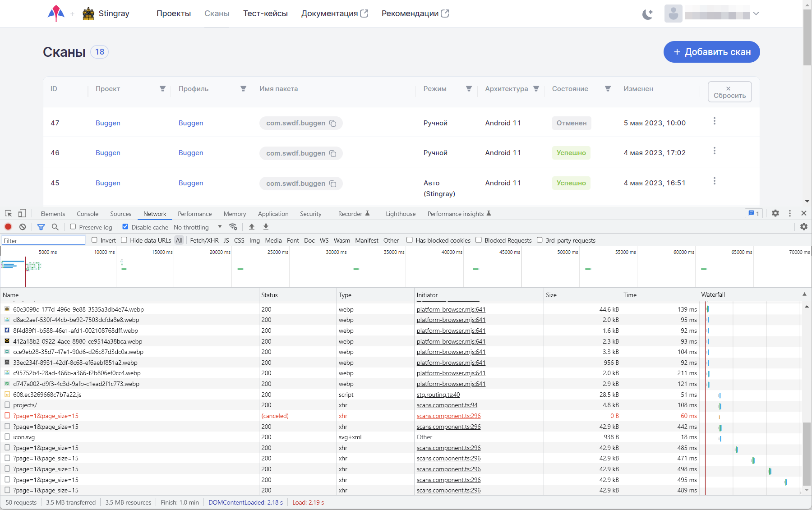Image resolution: width=812 pixels, height=510 pixels.
Task: Click the inspect element picker
Action: [8, 213]
